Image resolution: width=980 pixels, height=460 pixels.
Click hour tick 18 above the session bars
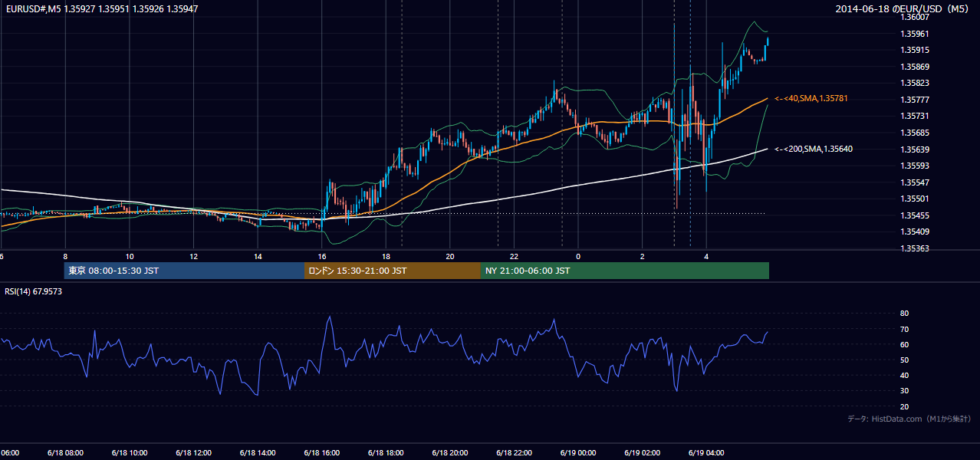pos(386,256)
